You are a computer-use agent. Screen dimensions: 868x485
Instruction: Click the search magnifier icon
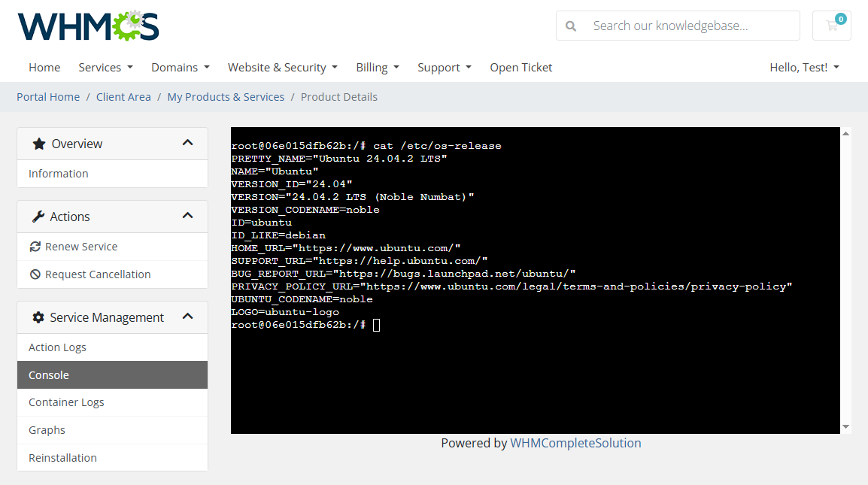pyautogui.click(x=571, y=25)
